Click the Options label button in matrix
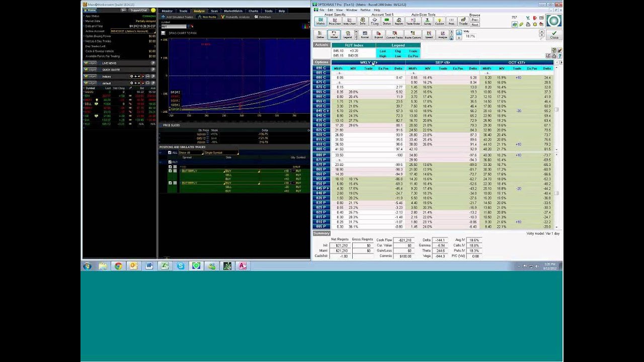 pos(321,62)
